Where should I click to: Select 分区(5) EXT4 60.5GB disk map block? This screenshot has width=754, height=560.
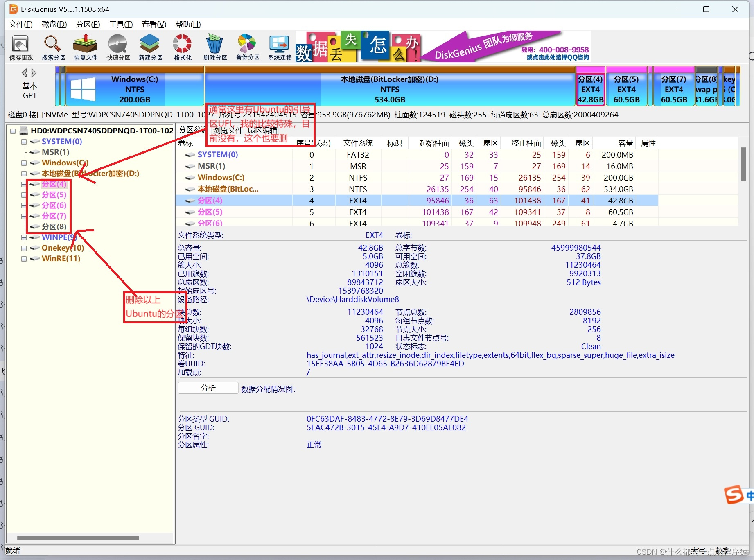[x=626, y=87]
